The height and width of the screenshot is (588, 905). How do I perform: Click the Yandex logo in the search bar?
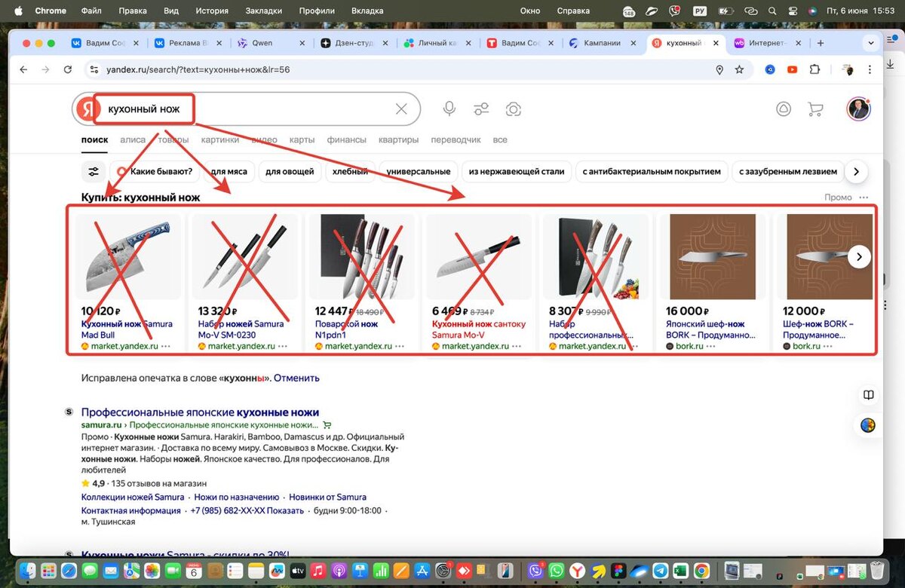[87, 109]
